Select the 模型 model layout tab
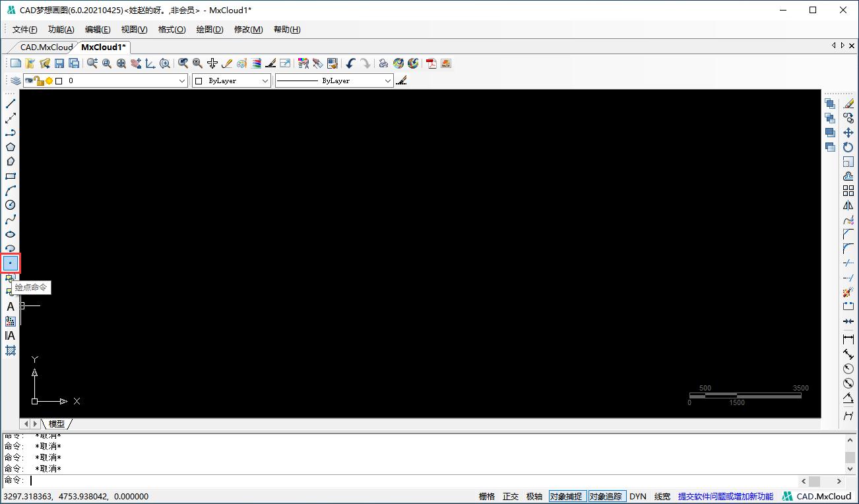The image size is (859, 504). tap(57, 424)
